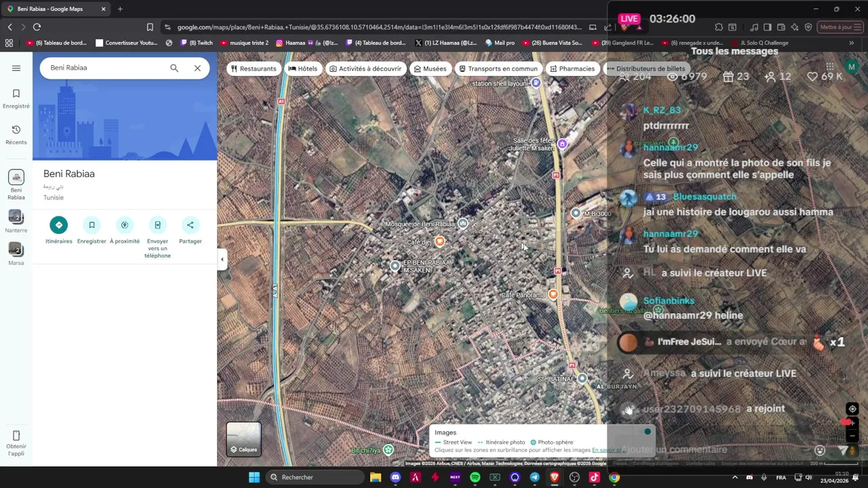Click Obtenir l'appli in sidebar
The image size is (868, 488).
[16, 443]
